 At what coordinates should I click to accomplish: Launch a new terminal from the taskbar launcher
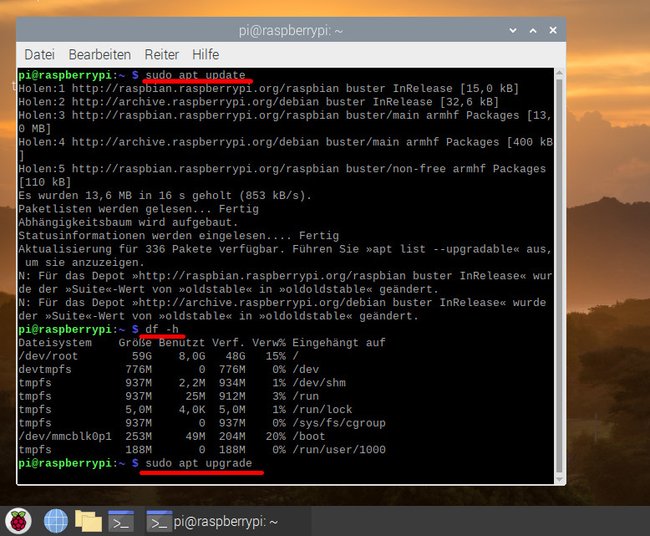[x=121, y=521]
